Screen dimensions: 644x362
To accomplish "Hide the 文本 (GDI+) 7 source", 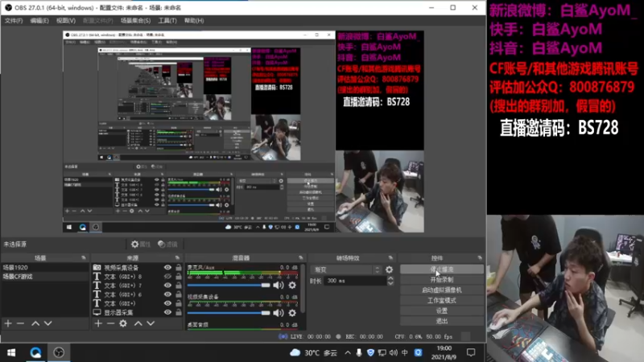I will (x=167, y=286).
